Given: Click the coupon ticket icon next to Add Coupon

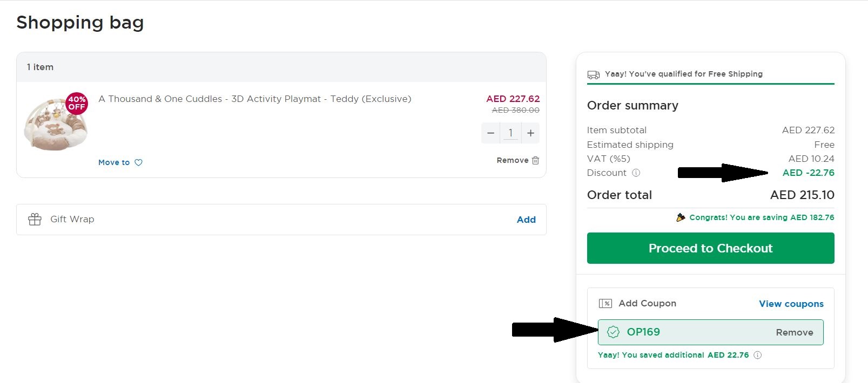Looking at the screenshot, I should 606,303.
